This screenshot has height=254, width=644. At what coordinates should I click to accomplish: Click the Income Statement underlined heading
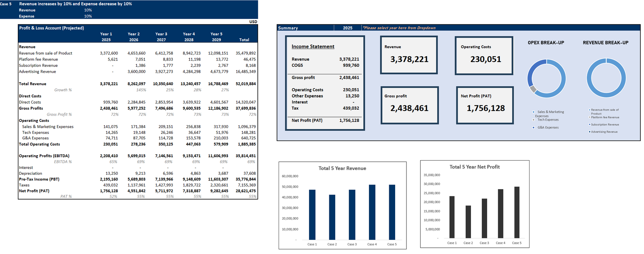pos(313,47)
